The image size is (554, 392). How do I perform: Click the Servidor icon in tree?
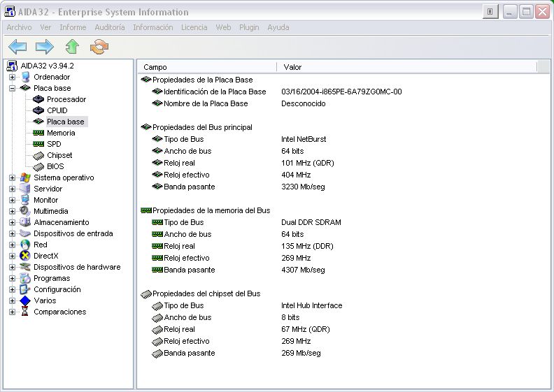click(25, 189)
